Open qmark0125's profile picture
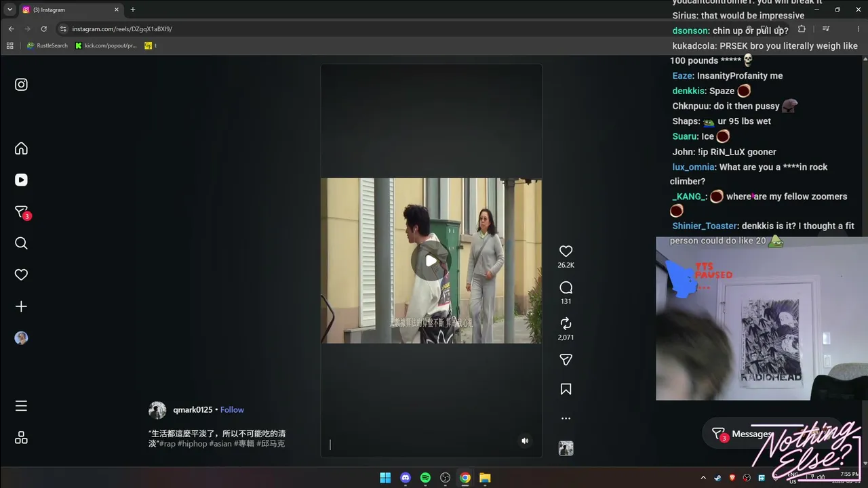Screen dimensions: 868x488 (x=157, y=410)
